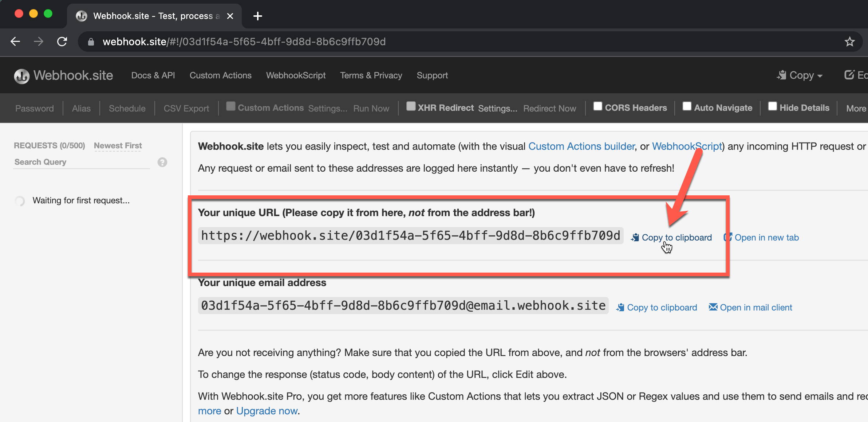Bookmark this page with the star icon

[849, 42]
